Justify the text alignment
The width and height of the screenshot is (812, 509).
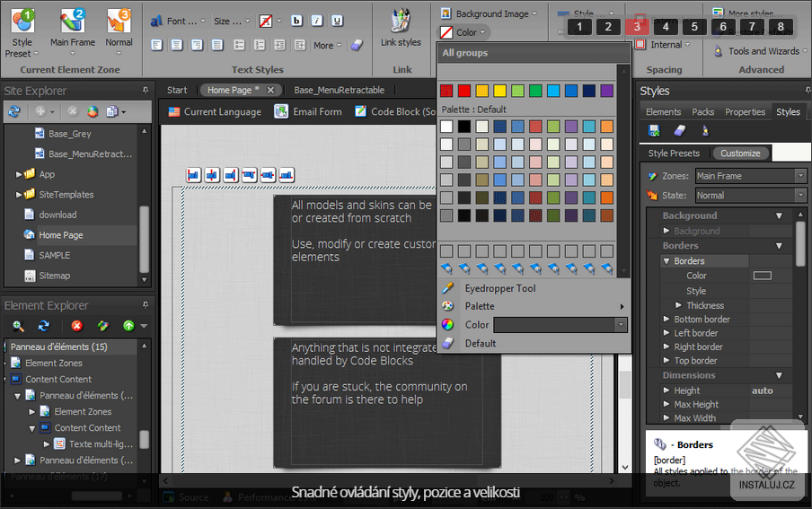coord(217,45)
